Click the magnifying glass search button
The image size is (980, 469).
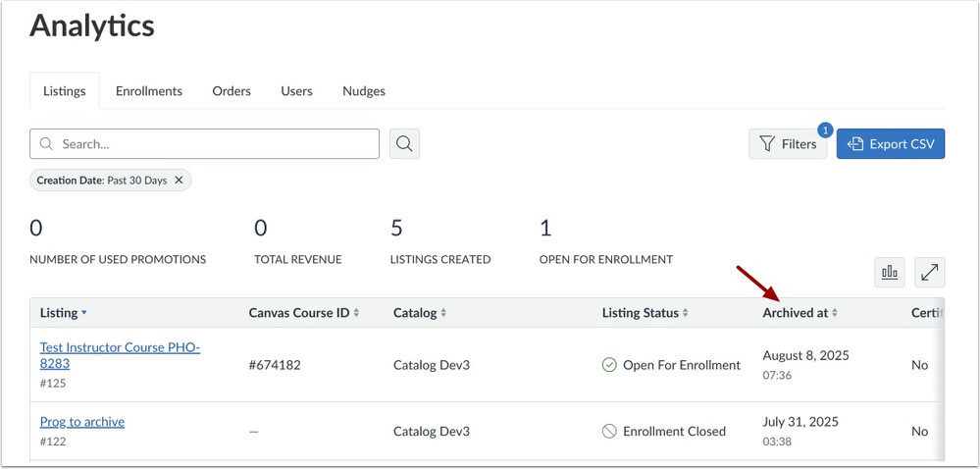(x=404, y=144)
